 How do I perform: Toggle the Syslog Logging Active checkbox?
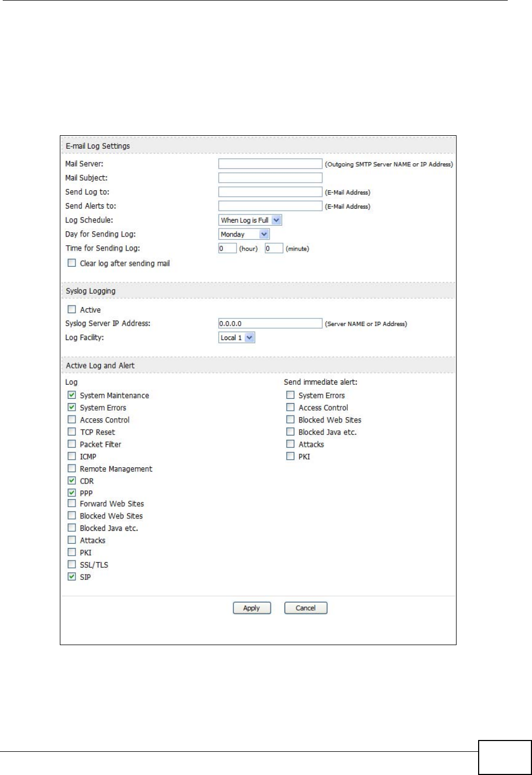click(72, 309)
